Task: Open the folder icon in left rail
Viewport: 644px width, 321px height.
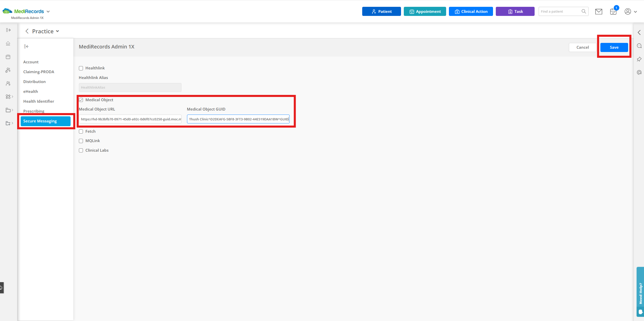Action: click(x=8, y=110)
